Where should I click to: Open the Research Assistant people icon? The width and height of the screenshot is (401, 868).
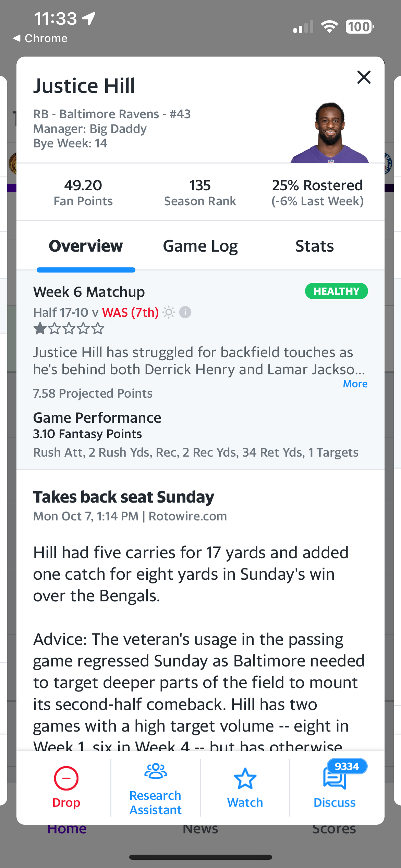pyautogui.click(x=156, y=771)
